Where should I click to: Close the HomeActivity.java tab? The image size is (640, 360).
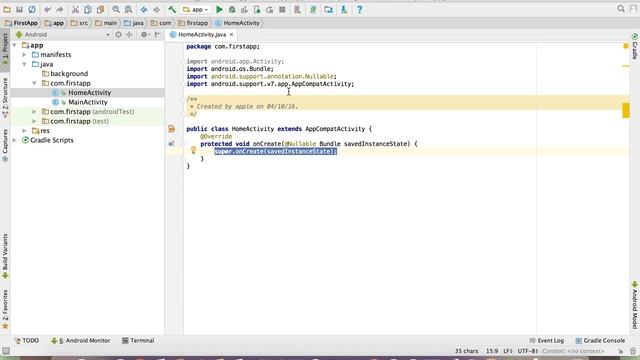coord(231,35)
